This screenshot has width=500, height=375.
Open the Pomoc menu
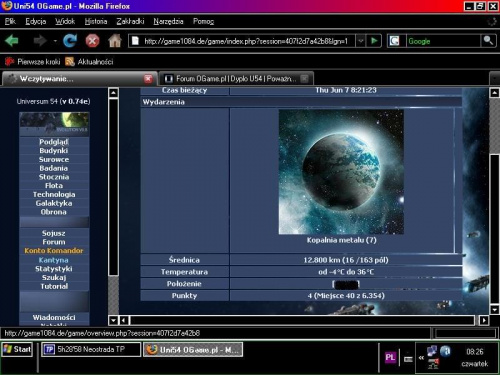click(x=203, y=21)
